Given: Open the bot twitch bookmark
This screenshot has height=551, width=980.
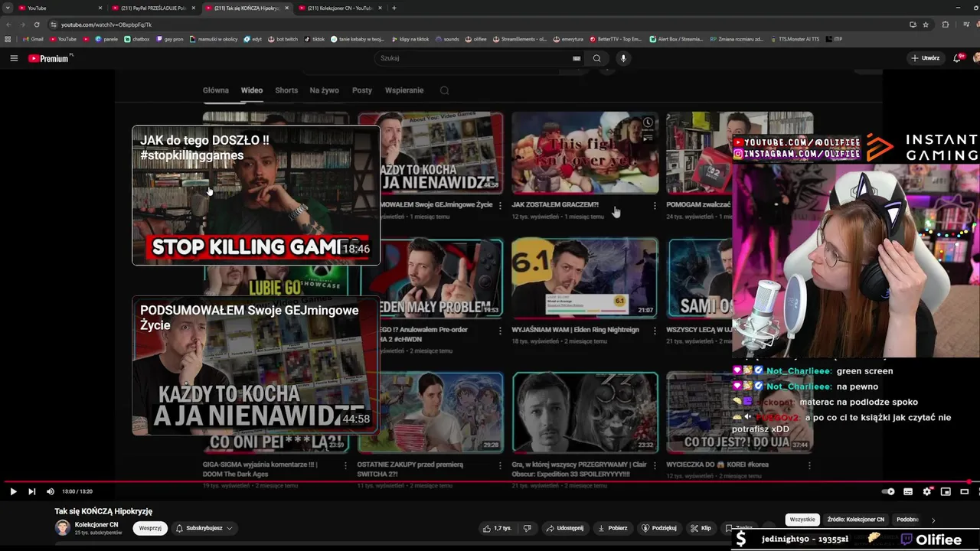Looking at the screenshot, I should coord(283,39).
